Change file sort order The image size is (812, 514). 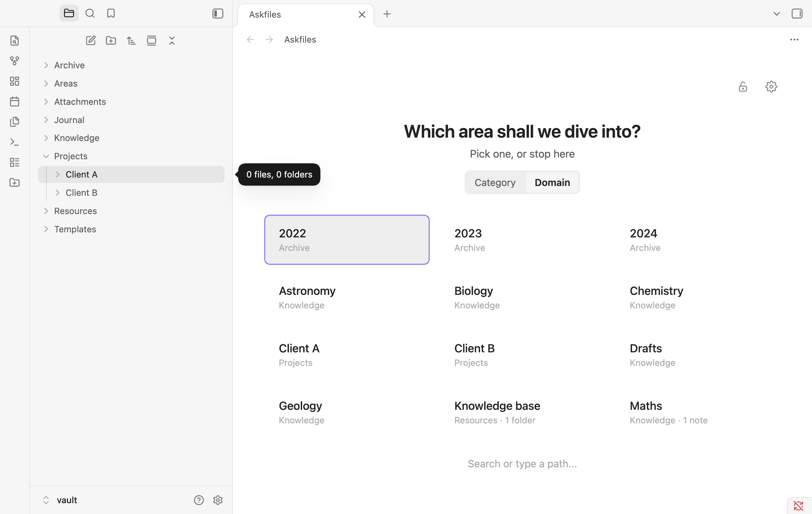pos(131,41)
